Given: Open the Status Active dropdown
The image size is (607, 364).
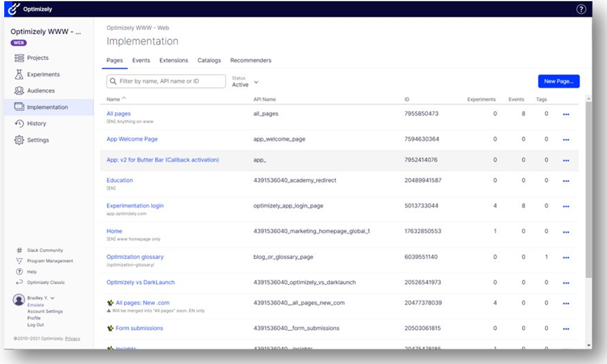Looking at the screenshot, I should tap(246, 82).
